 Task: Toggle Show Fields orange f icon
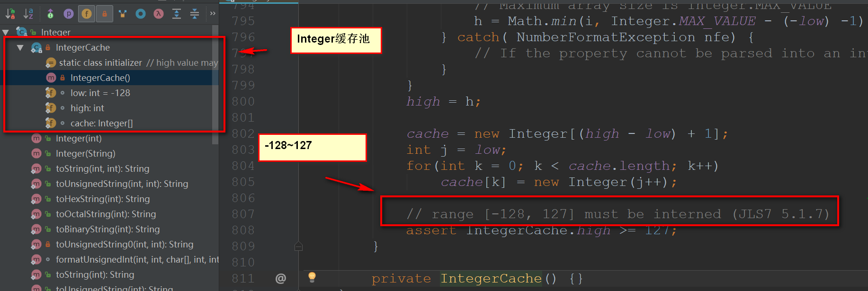87,14
